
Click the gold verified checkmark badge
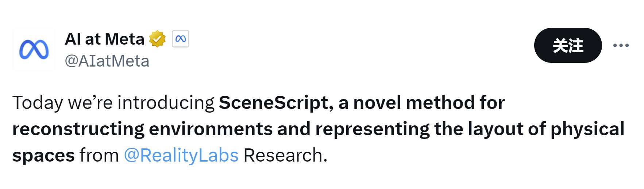click(x=157, y=39)
